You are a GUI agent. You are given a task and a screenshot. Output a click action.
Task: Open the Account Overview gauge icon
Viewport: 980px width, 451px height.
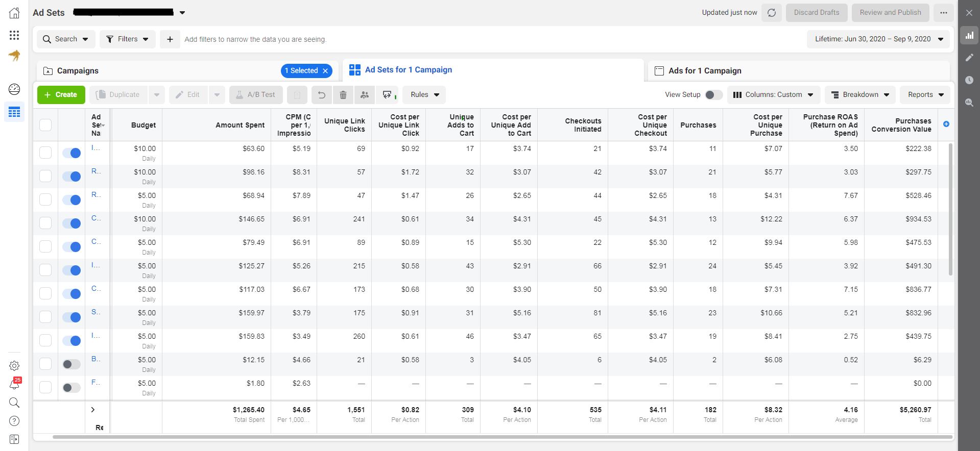tap(14, 89)
